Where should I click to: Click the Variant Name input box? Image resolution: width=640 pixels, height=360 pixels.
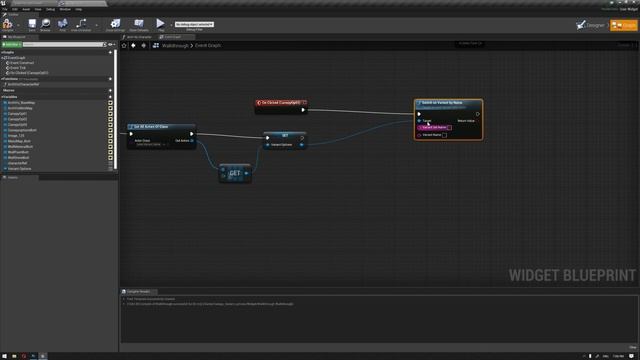click(x=444, y=135)
